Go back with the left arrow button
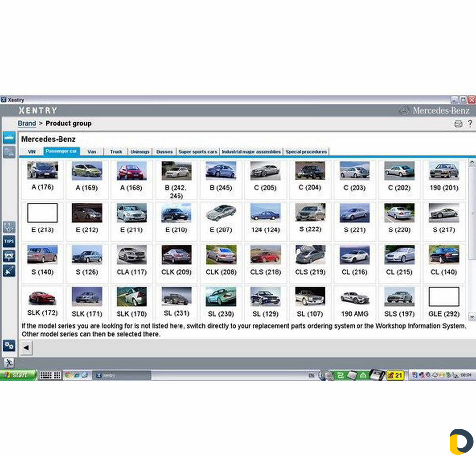 click(26, 347)
